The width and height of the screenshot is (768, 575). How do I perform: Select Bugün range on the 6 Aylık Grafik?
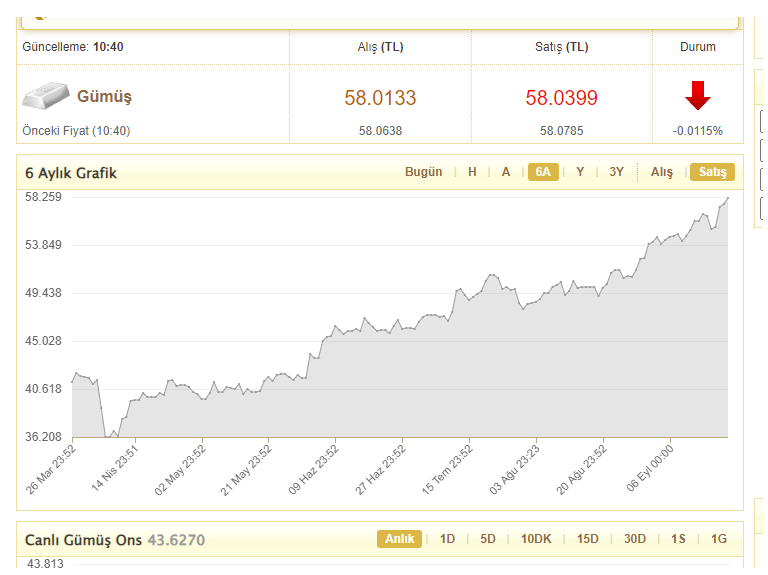click(x=423, y=172)
